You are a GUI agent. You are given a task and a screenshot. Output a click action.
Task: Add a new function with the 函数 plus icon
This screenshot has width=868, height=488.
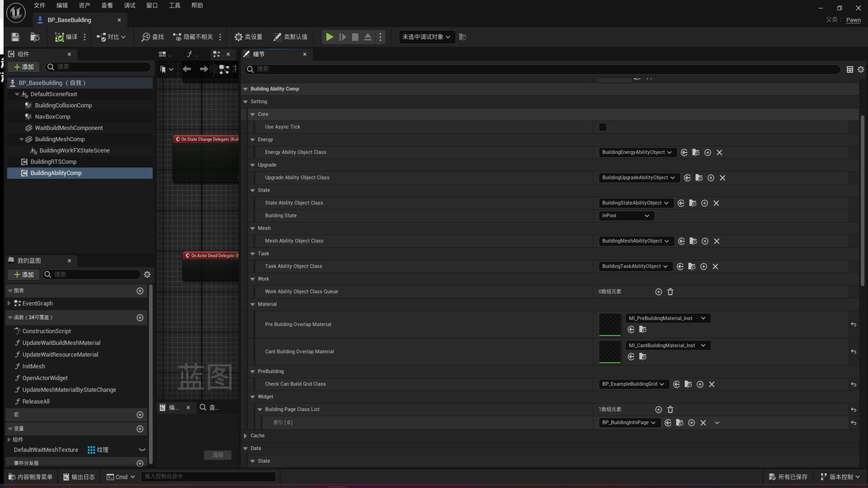(140, 318)
